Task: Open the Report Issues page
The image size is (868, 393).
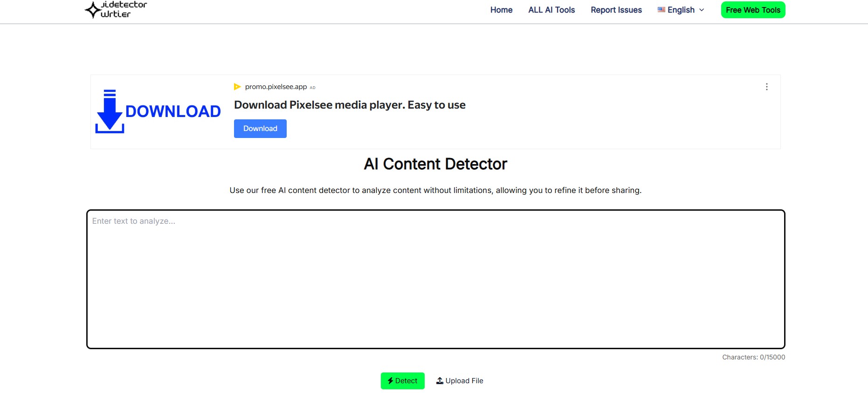Action: [x=616, y=10]
